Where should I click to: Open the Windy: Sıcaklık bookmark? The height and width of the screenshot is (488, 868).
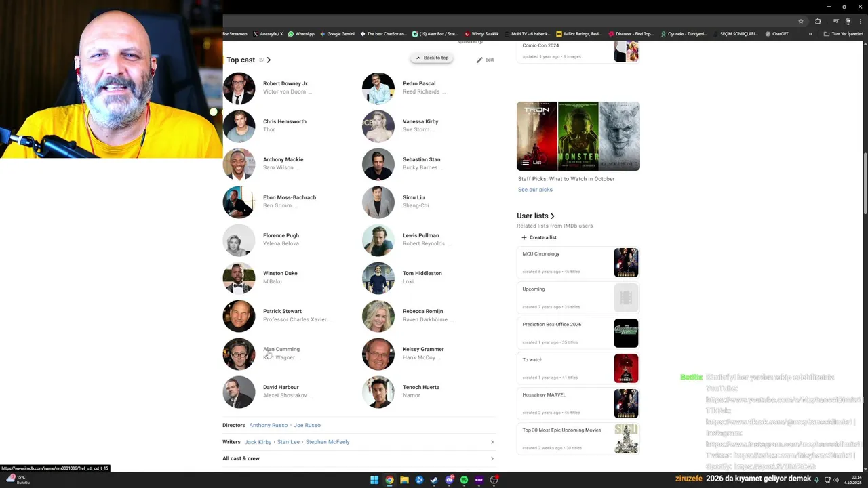click(481, 34)
